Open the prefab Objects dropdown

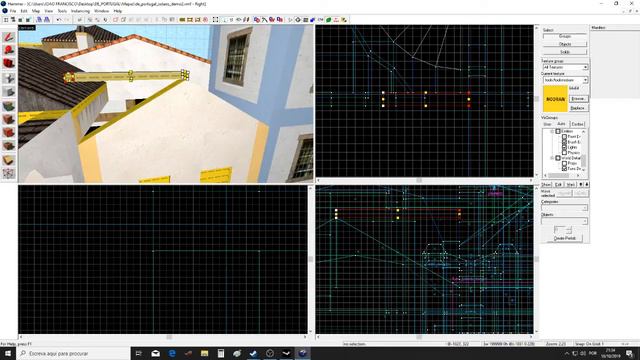[x=564, y=221]
